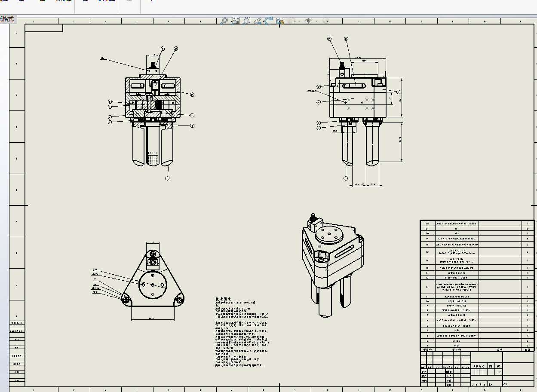Expand the Hide/Show Items dropdown arrow

317,21
